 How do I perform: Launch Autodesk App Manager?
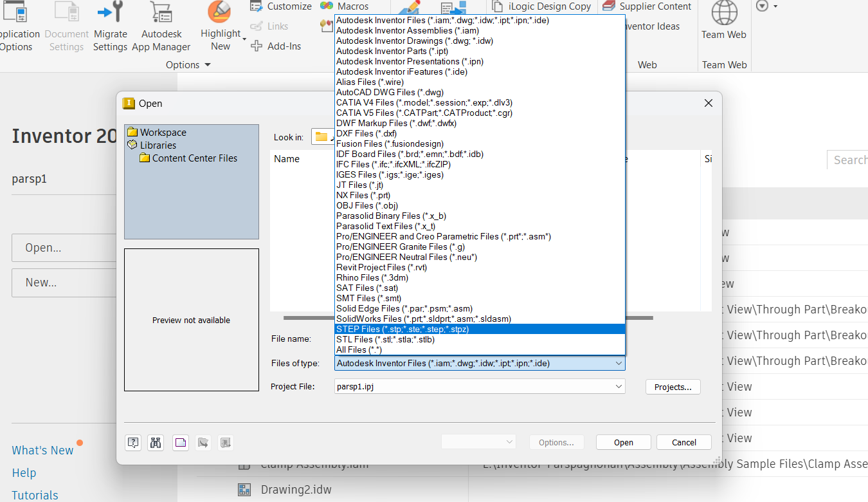click(x=161, y=27)
